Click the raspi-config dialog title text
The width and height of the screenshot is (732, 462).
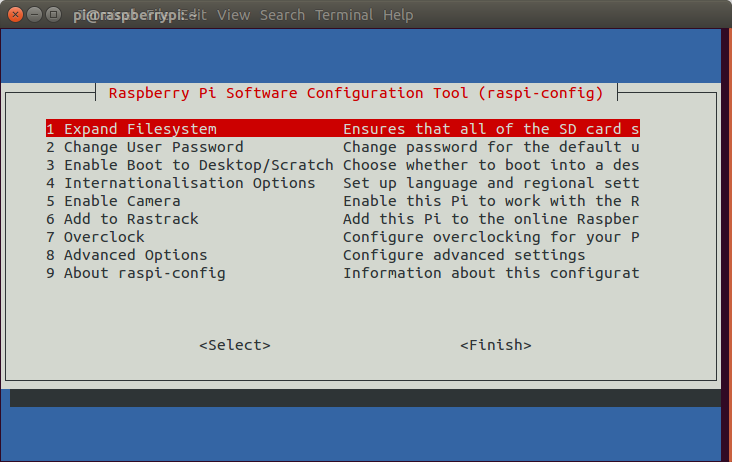356,93
